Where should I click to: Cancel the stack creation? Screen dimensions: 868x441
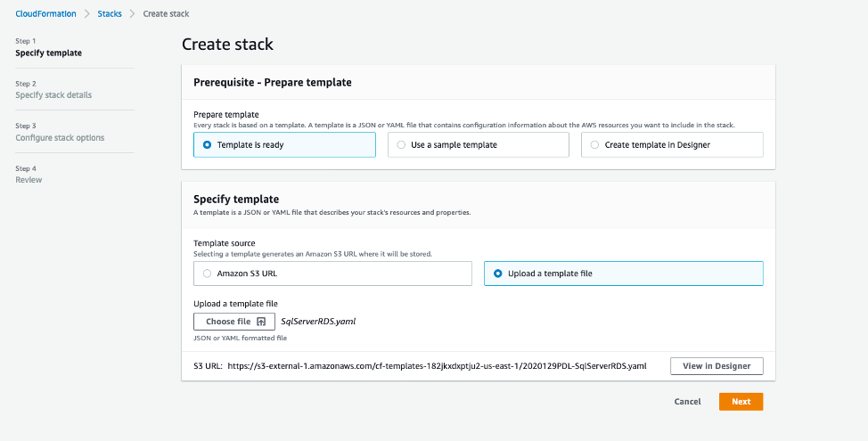pos(687,402)
